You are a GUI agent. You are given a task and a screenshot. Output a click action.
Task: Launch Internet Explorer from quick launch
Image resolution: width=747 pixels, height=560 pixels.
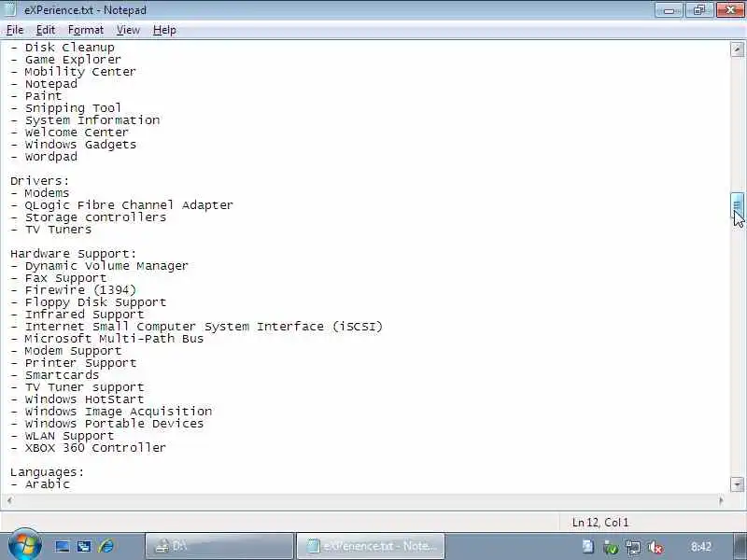point(106,546)
